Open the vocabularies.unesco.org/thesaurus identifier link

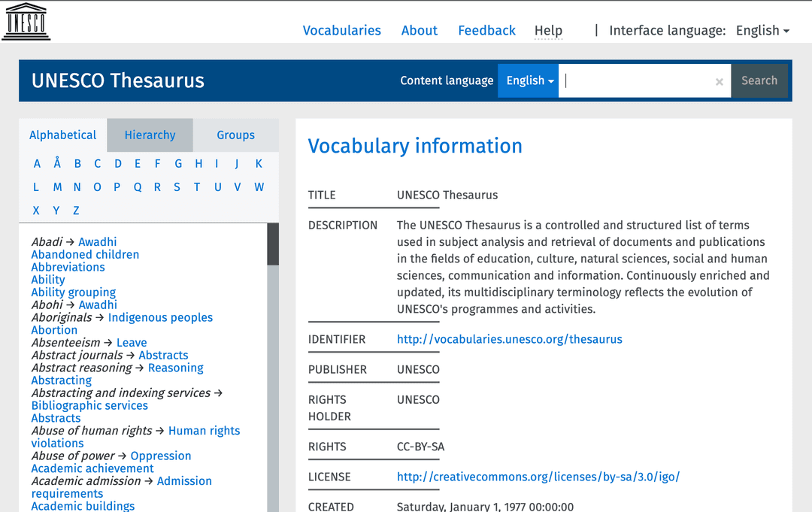510,340
